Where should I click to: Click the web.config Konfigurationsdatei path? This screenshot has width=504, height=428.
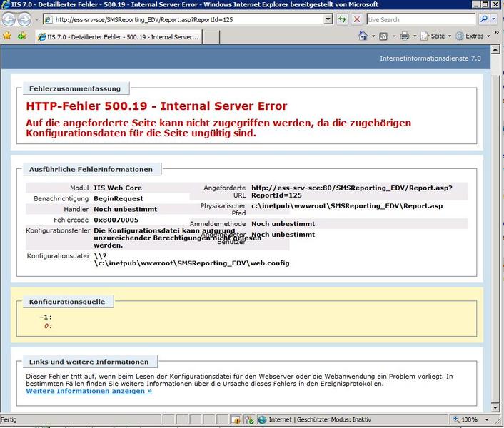pos(191,260)
